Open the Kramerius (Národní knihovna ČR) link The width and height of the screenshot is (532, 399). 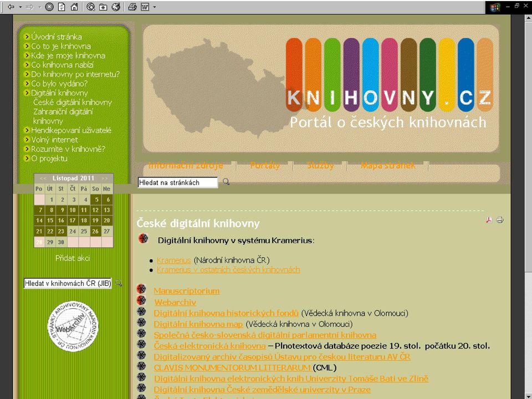pos(173,260)
